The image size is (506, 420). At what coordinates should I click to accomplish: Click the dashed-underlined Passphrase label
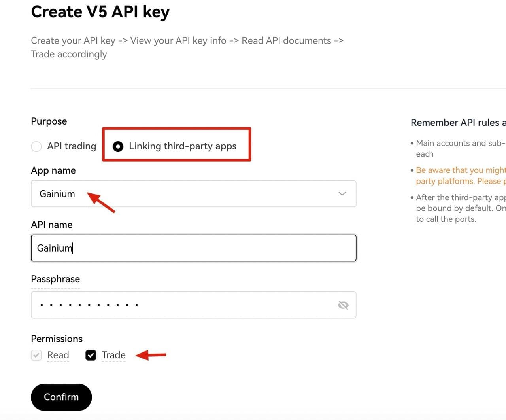click(x=55, y=279)
